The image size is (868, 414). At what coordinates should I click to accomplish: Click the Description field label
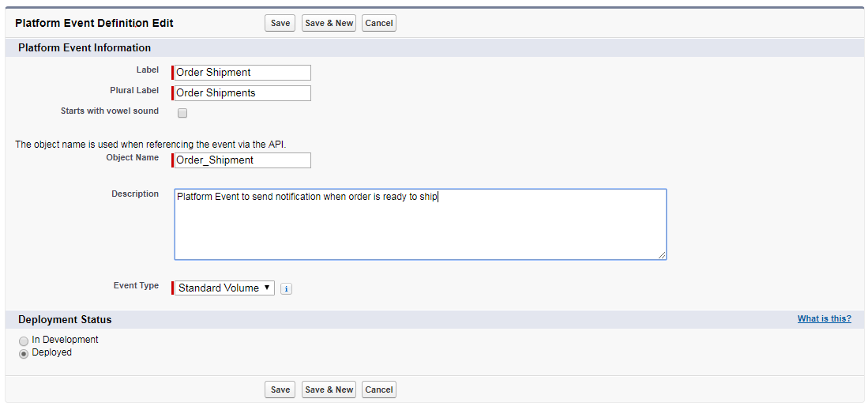[135, 194]
